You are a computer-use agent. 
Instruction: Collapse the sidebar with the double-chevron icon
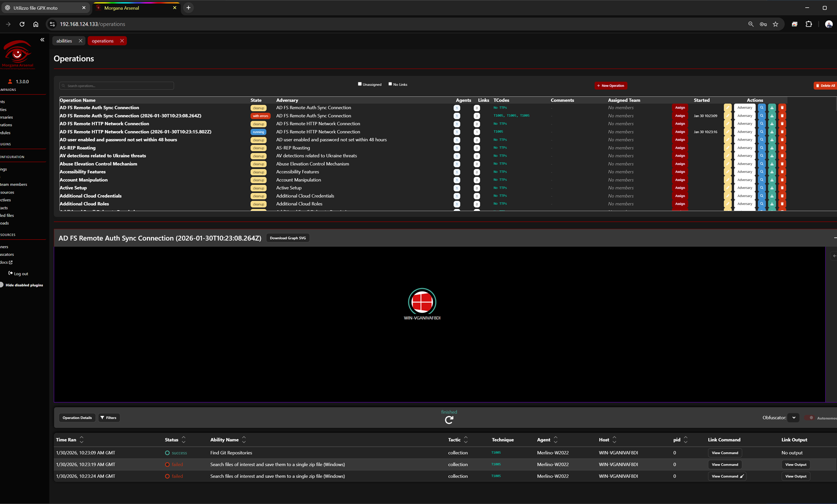click(42, 40)
